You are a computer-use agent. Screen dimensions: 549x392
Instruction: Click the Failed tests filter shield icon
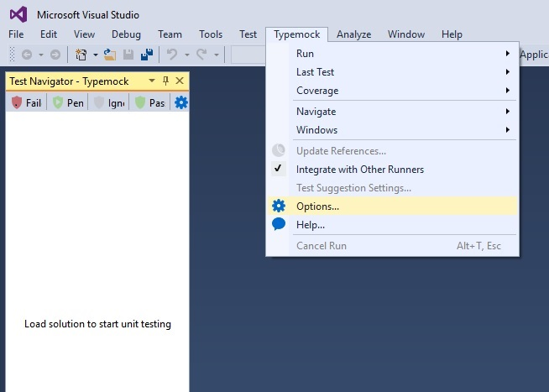point(16,102)
